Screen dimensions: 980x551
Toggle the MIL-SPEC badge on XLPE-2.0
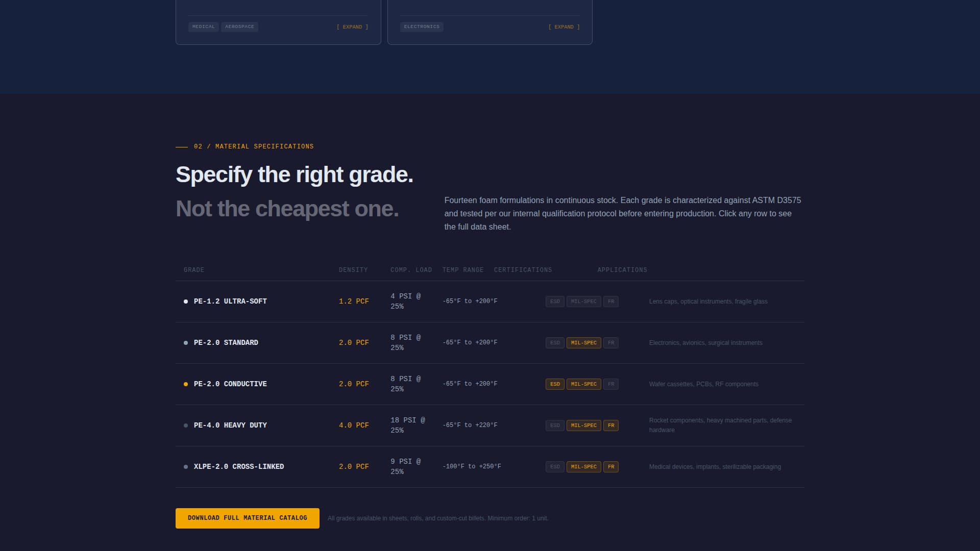583,466
